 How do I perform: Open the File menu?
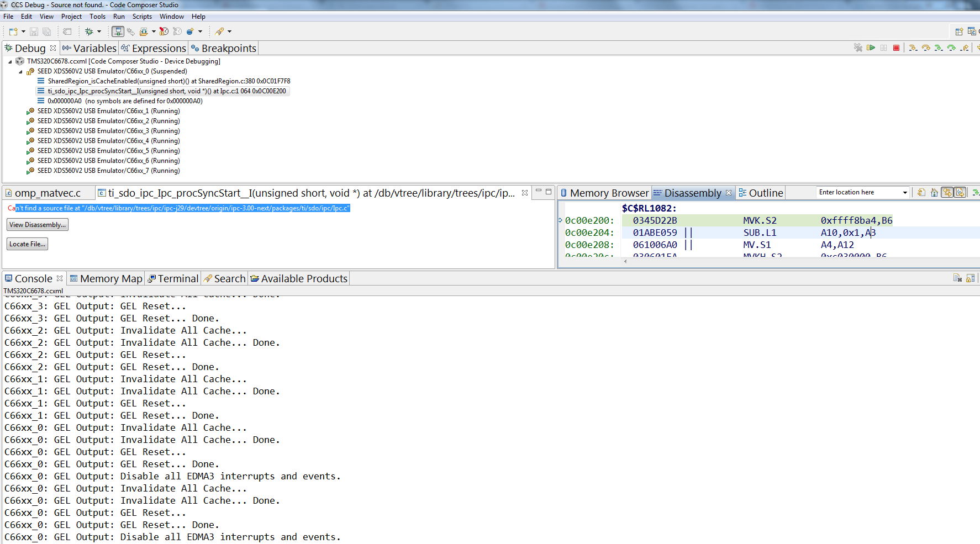[8, 17]
